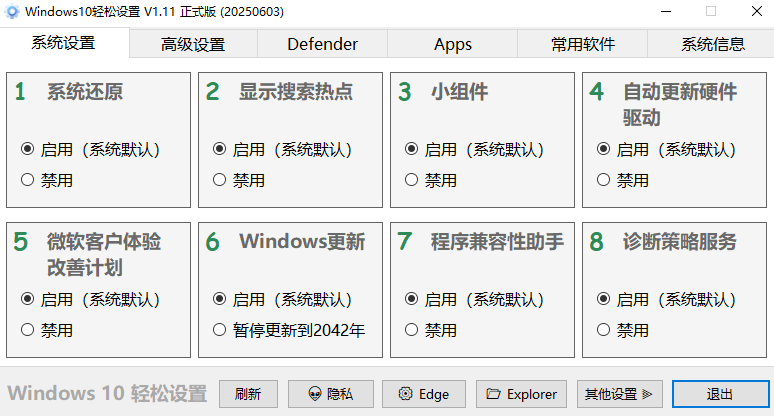The width and height of the screenshot is (774, 416).
Task: Disable 系统还原 system restore
Action: point(28,181)
